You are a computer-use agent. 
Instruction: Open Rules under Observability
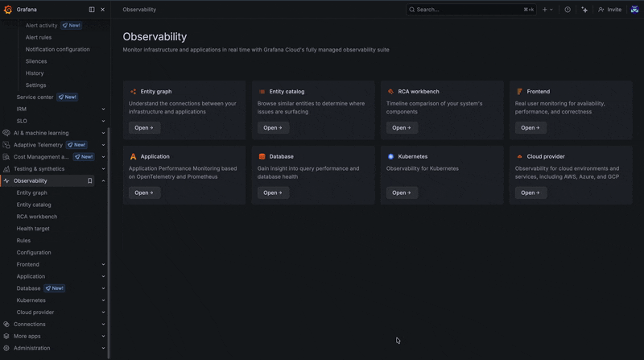point(23,241)
